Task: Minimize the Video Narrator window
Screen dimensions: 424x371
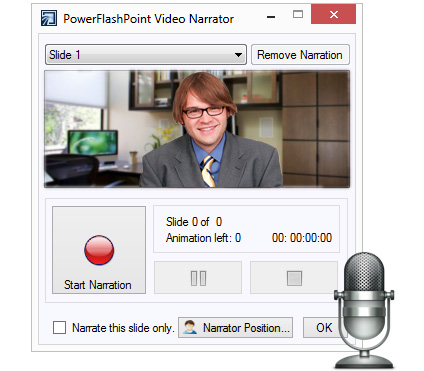Action: (x=271, y=16)
